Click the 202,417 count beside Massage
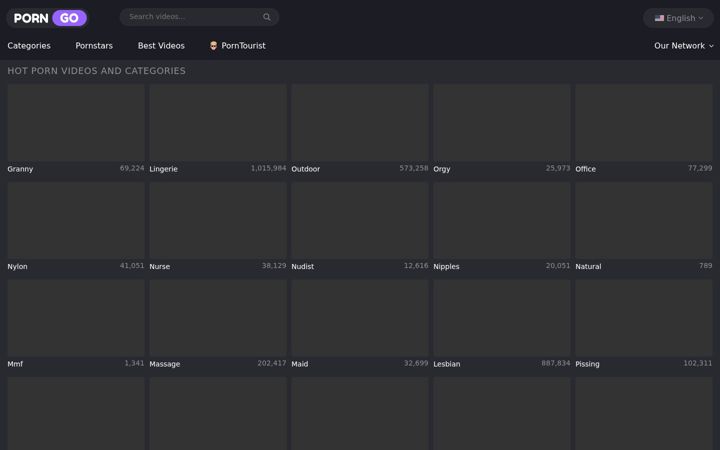The width and height of the screenshot is (720, 450). [272, 363]
